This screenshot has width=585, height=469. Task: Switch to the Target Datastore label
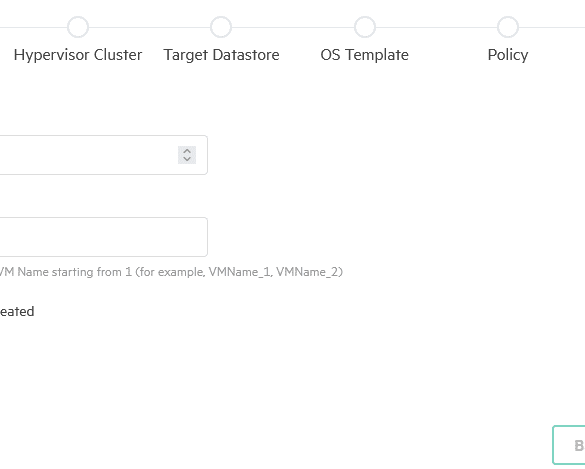click(221, 55)
